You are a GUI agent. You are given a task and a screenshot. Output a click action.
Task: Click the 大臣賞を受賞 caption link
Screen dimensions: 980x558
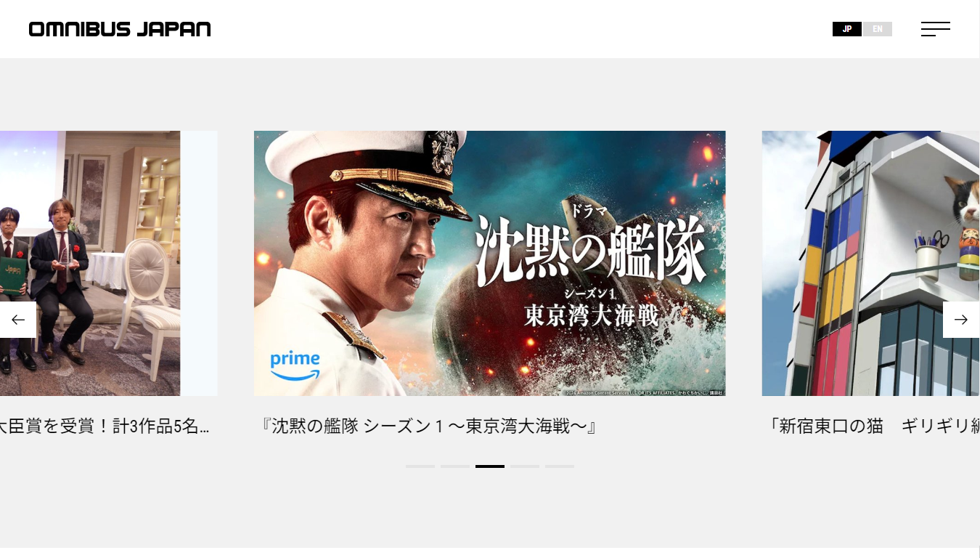pos(105,426)
